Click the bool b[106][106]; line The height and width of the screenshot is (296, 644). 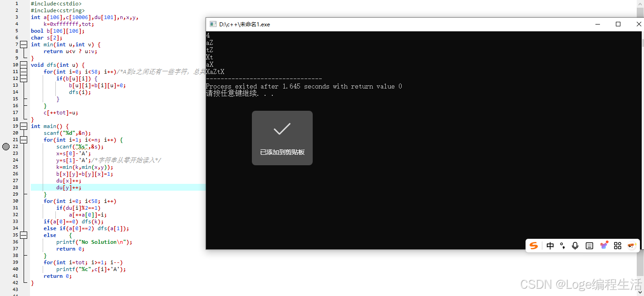point(58,31)
